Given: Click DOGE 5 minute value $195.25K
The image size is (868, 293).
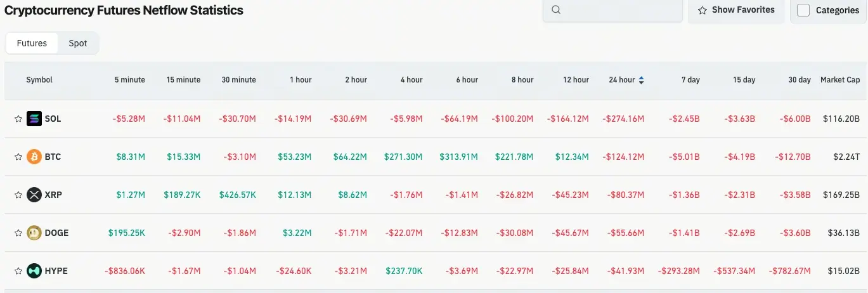Looking at the screenshot, I should point(127,233).
